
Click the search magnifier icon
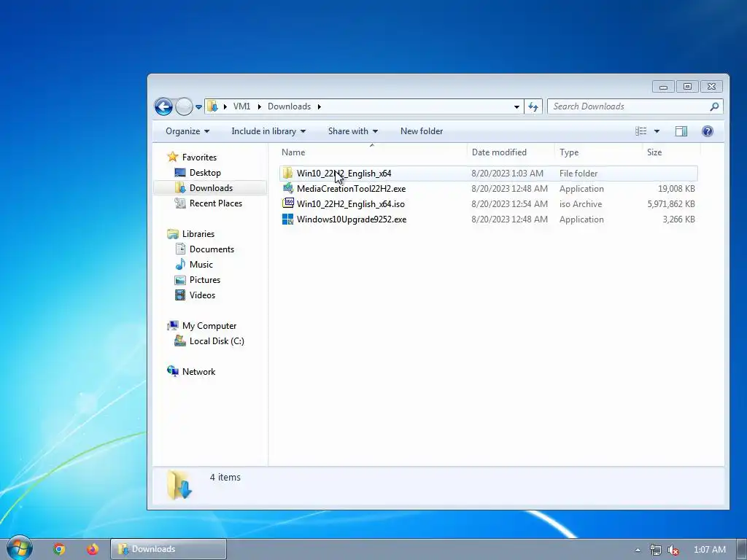tap(714, 106)
